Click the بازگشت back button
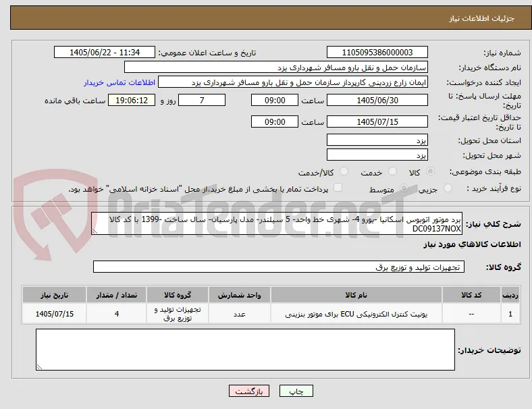 point(249,391)
